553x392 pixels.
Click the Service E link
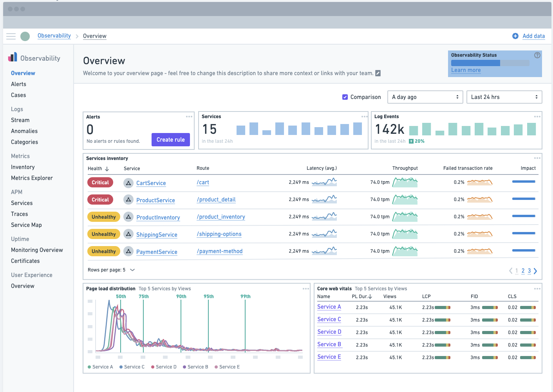pyautogui.click(x=329, y=357)
